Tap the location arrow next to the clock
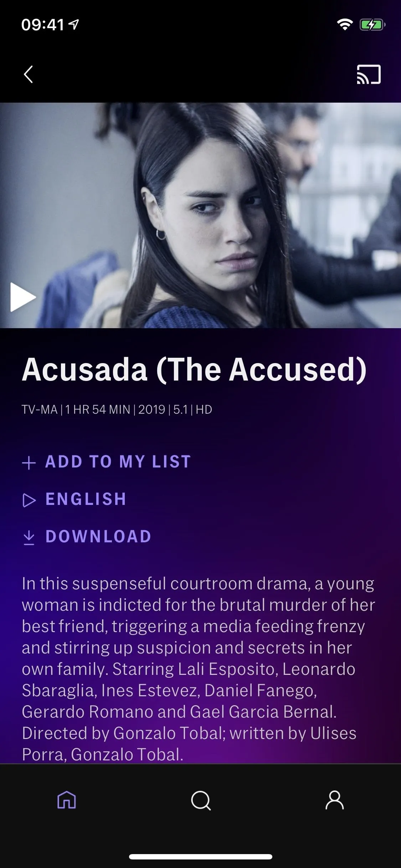Image resolution: width=401 pixels, height=868 pixels. click(x=74, y=25)
